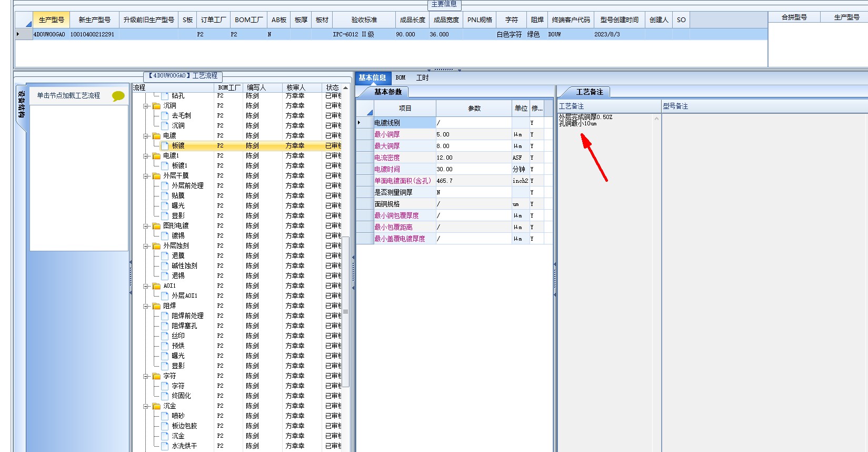Click the 电流密度 value 12.00
The height and width of the screenshot is (452, 868).
pyautogui.click(x=474, y=158)
